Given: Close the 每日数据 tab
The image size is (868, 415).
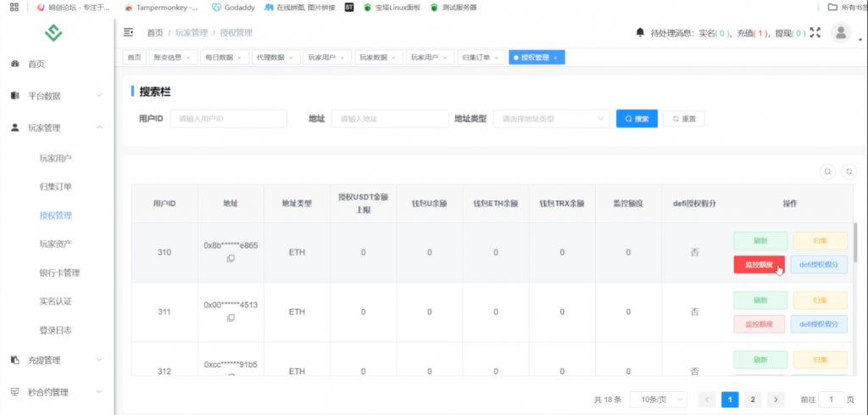Looking at the screenshot, I should point(239,58).
